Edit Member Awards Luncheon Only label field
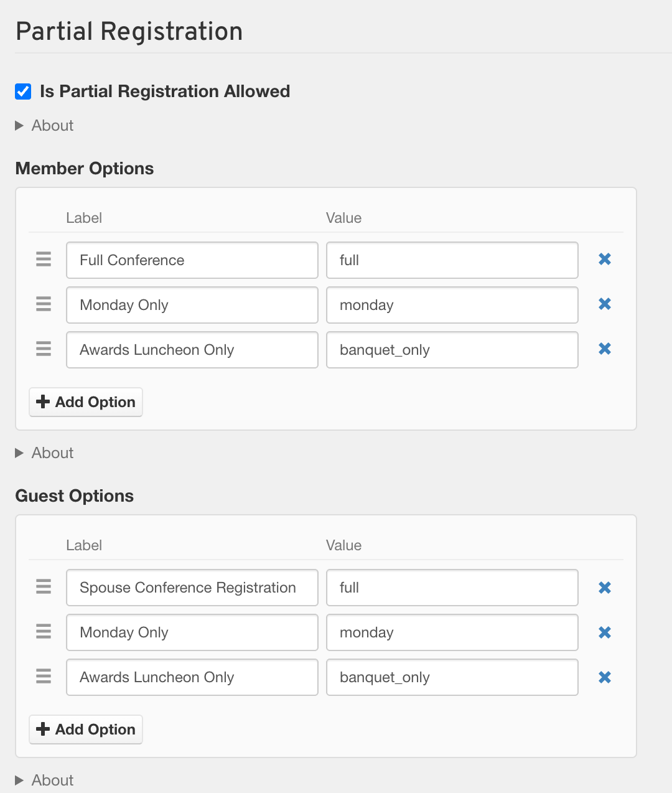Viewport: 672px width, 793px height. pyautogui.click(x=192, y=350)
